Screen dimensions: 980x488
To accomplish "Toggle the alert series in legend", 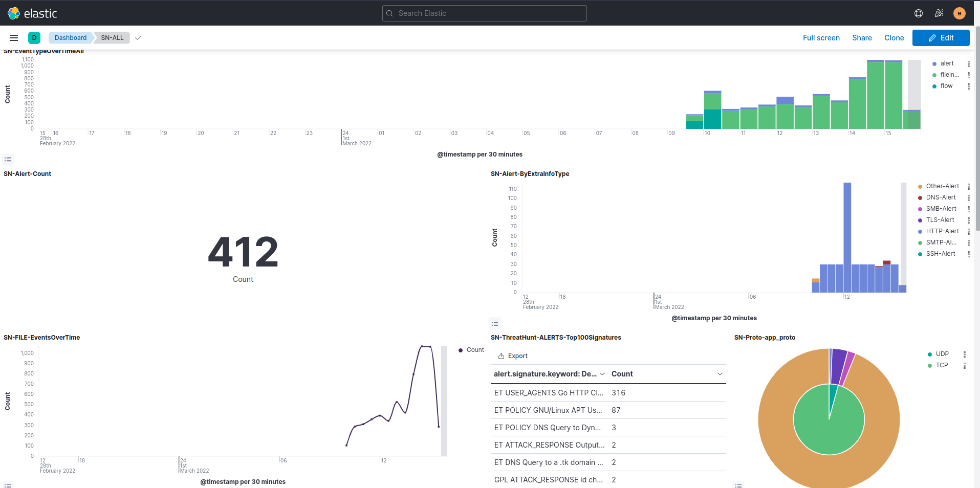I will (x=947, y=63).
